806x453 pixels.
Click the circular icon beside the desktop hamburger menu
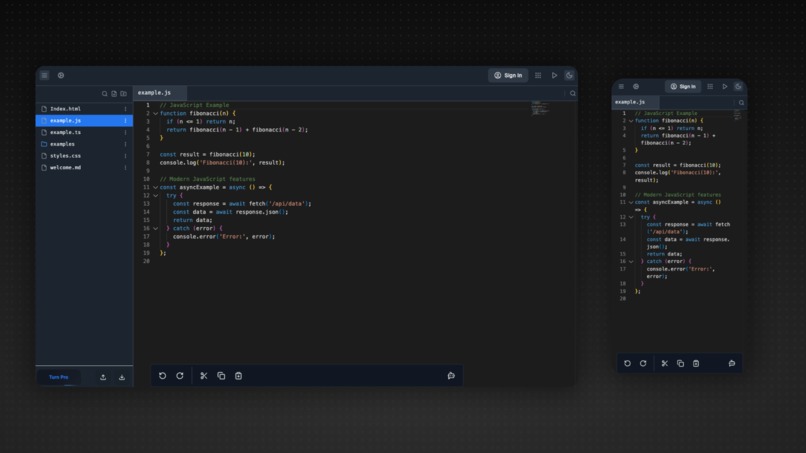(61, 75)
